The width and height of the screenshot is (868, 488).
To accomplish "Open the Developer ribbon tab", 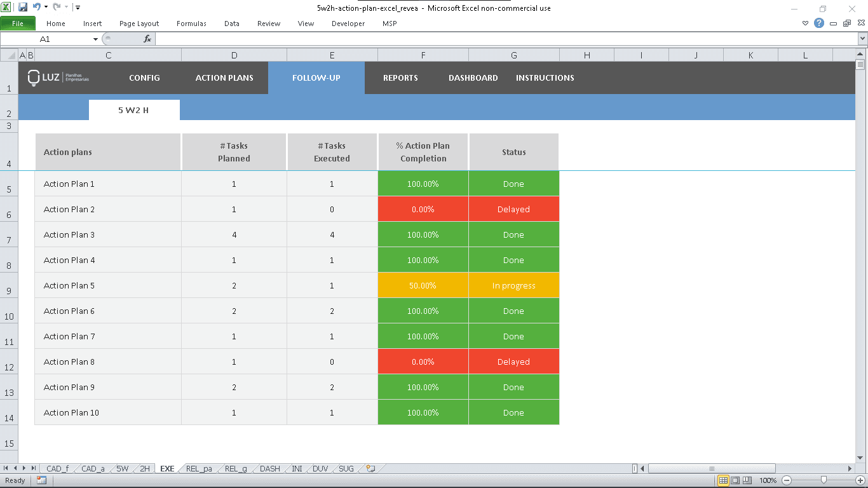I will [348, 24].
